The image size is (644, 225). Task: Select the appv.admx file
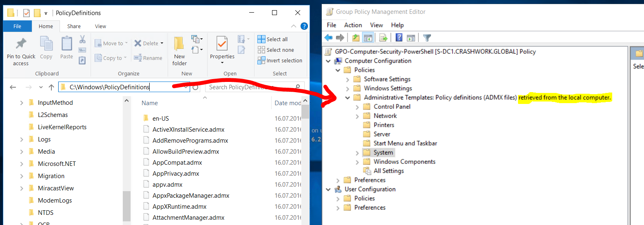pyautogui.click(x=163, y=185)
